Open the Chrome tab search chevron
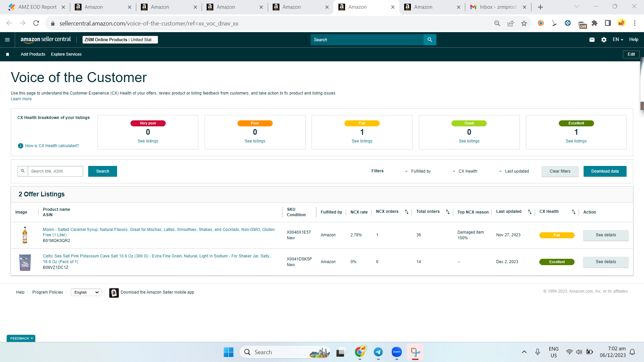Image resolution: width=644 pixels, height=362 pixels. (577, 6)
